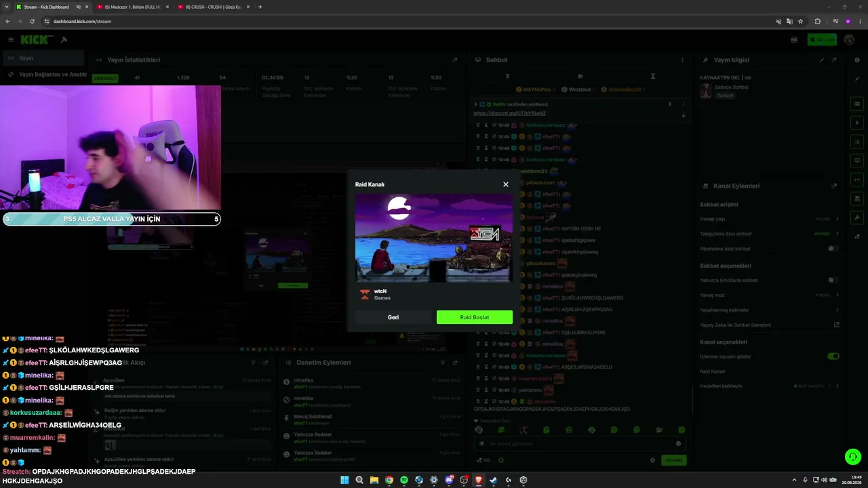The height and width of the screenshot is (488, 868).
Task: Select the 01:34:59 stream duration stat
Action: pos(273,77)
